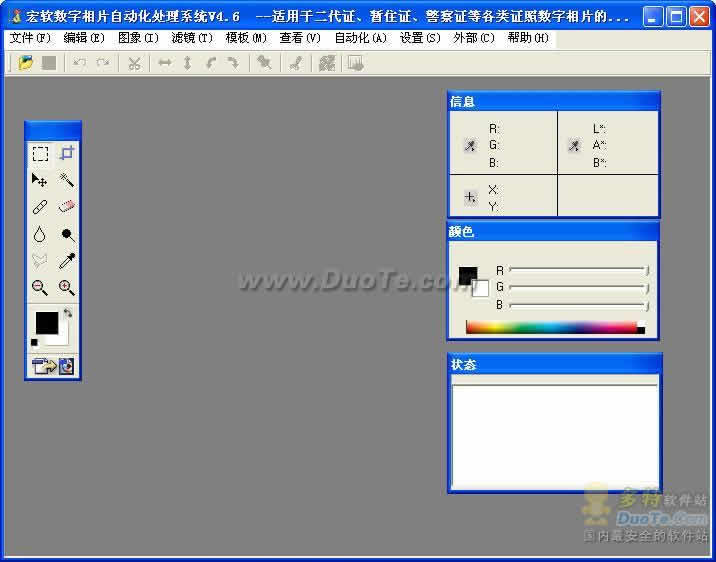
Task: Select the eraser tool
Action: pos(67,207)
